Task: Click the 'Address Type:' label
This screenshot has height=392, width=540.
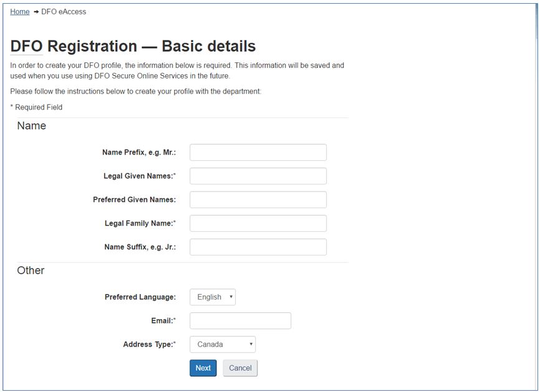Action: 150,344
